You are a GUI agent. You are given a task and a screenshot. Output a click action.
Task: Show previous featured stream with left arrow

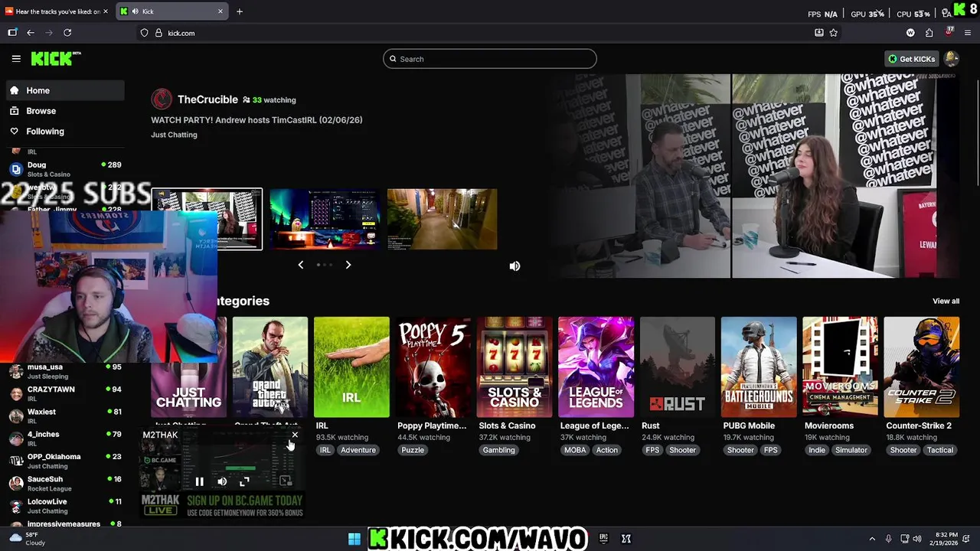(301, 265)
